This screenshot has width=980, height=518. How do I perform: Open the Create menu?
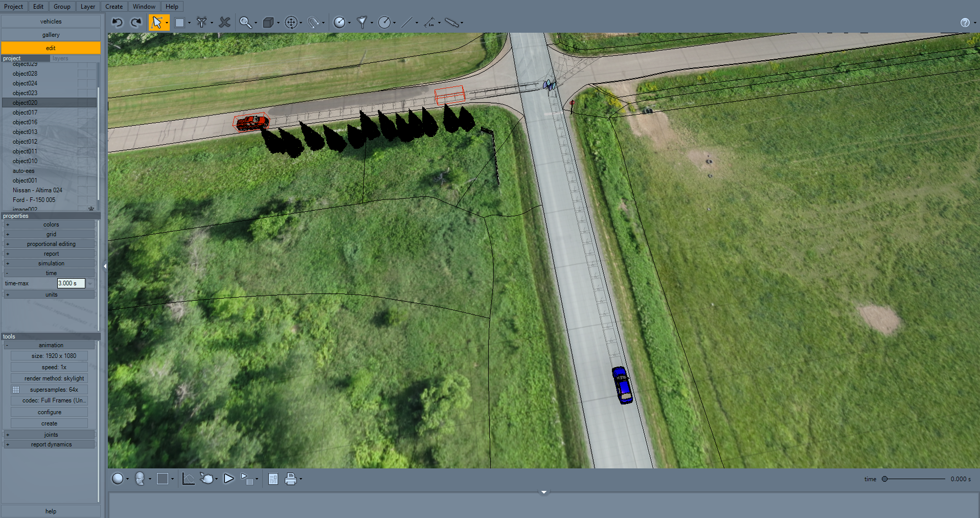pos(114,7)
